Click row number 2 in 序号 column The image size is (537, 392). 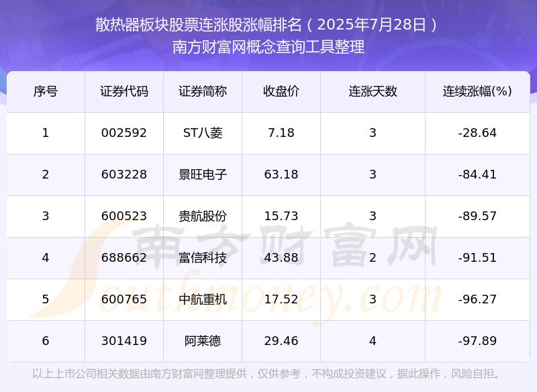[46, 175]
